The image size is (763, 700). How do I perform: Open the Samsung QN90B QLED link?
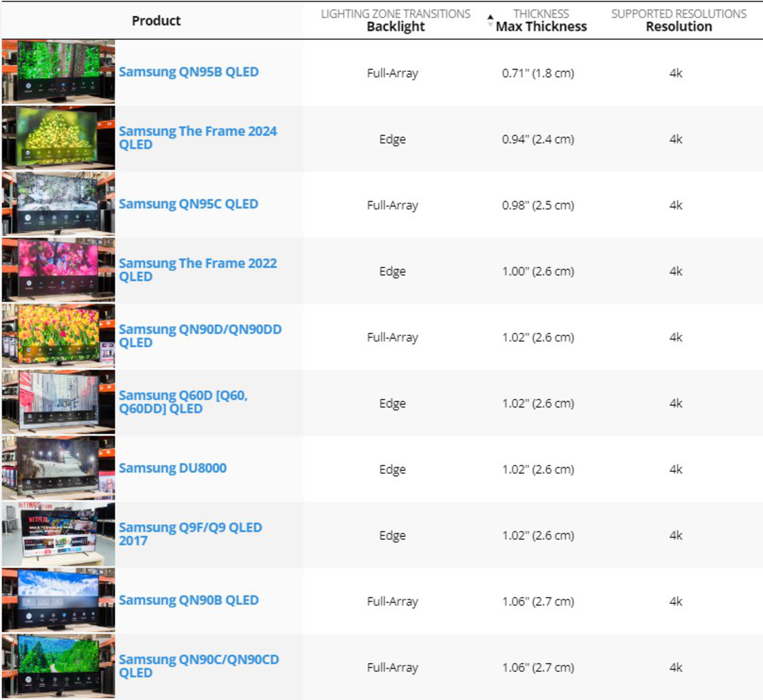[x=189, y=600]
